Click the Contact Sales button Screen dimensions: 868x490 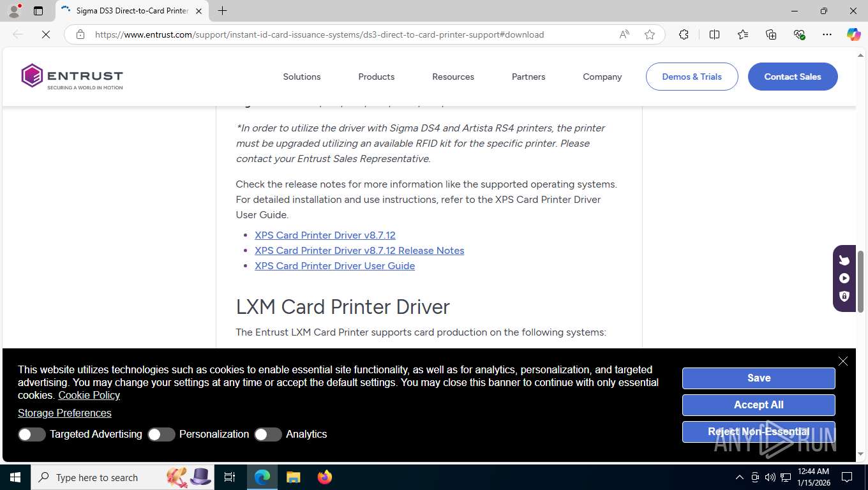tap(793, 77)
